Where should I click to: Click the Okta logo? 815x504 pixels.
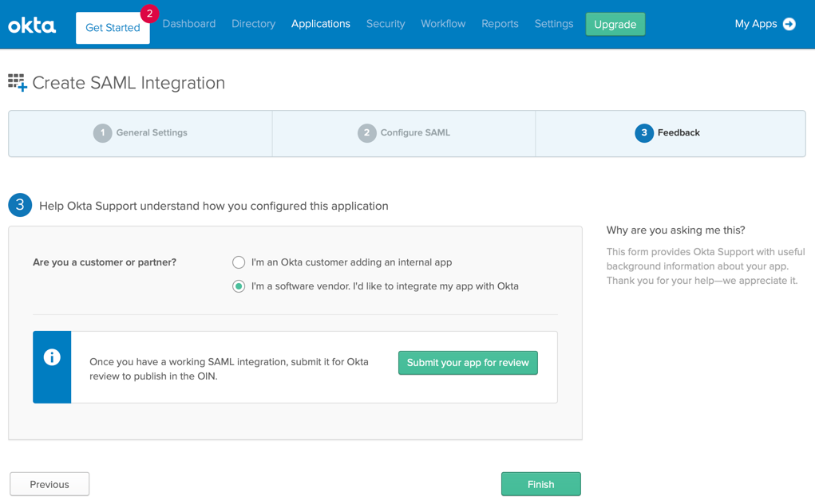click(32, 26)
